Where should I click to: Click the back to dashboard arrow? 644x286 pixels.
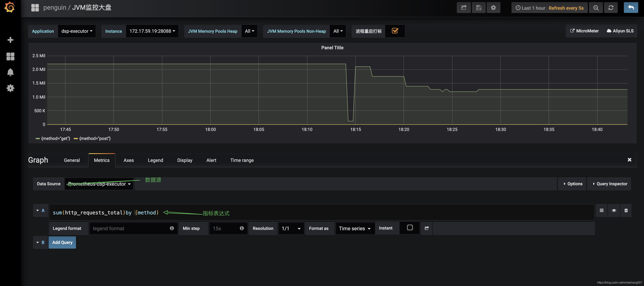point(631,8)
